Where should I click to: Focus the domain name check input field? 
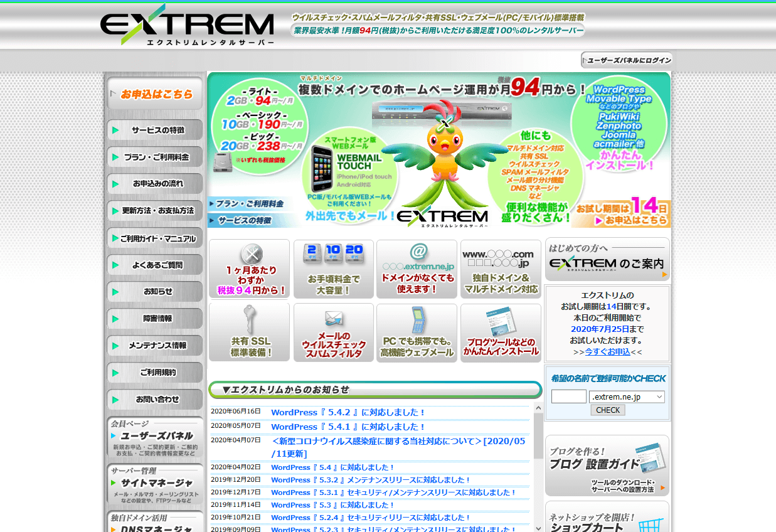tap(569, 396)
